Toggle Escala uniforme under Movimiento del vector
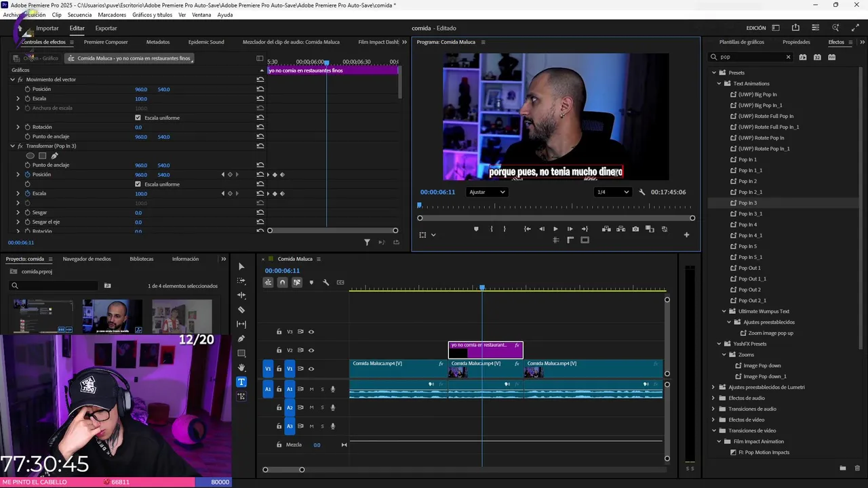868x488 pixels. [138, 117]
